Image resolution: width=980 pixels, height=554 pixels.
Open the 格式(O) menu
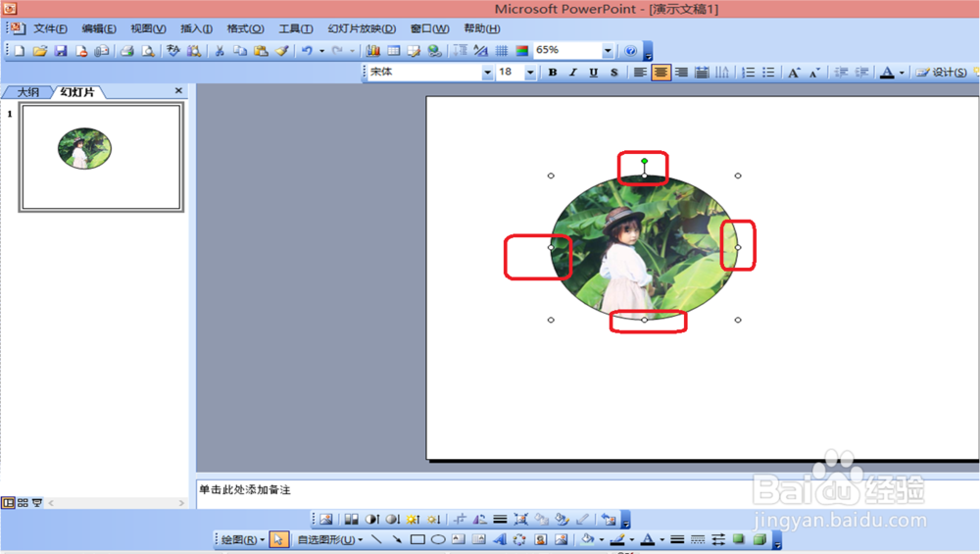coord(245,28)
